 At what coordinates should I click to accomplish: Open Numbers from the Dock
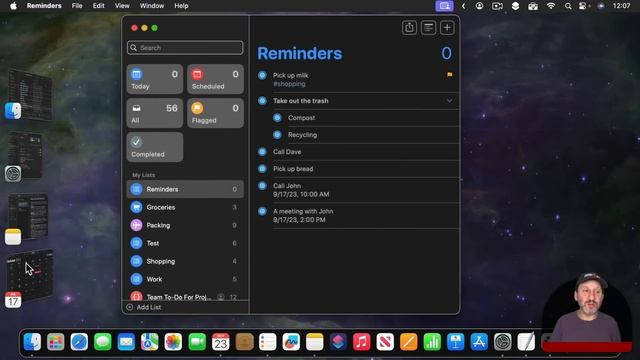432,342
